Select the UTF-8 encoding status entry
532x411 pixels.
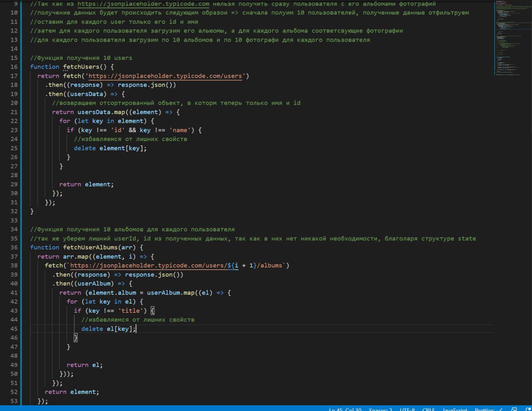407,409
